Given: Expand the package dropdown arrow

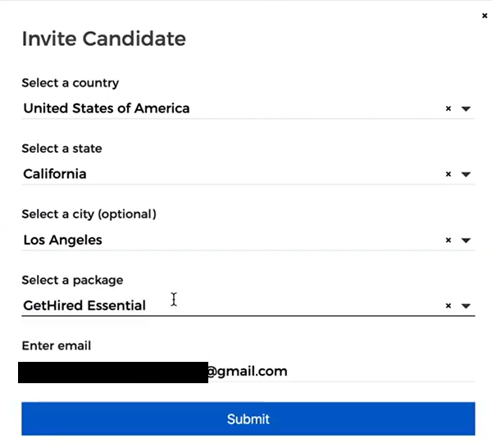Looking at the screenshot, I should pos(466,306).
